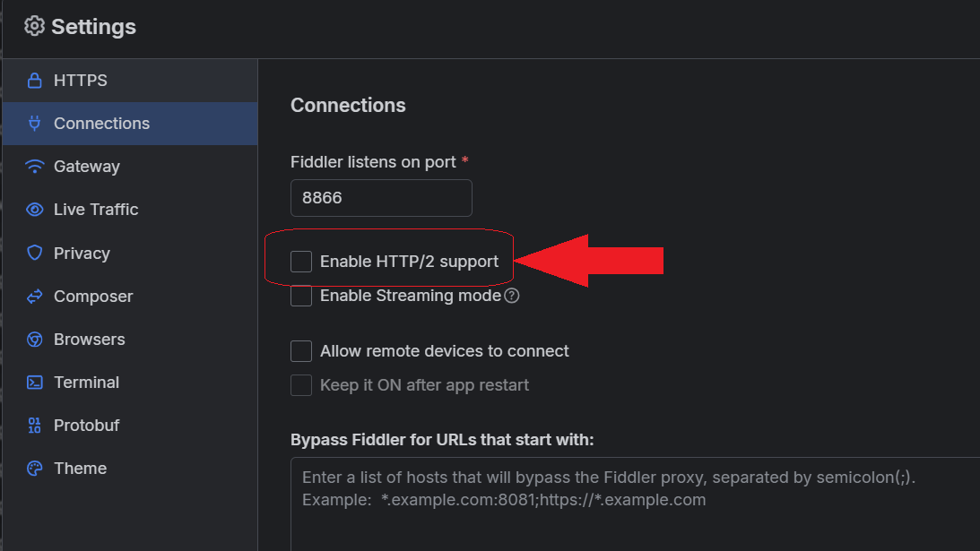The image size is (980, 551).
Task: Click the Privacy shield icon
Action: tap(35, 254)
